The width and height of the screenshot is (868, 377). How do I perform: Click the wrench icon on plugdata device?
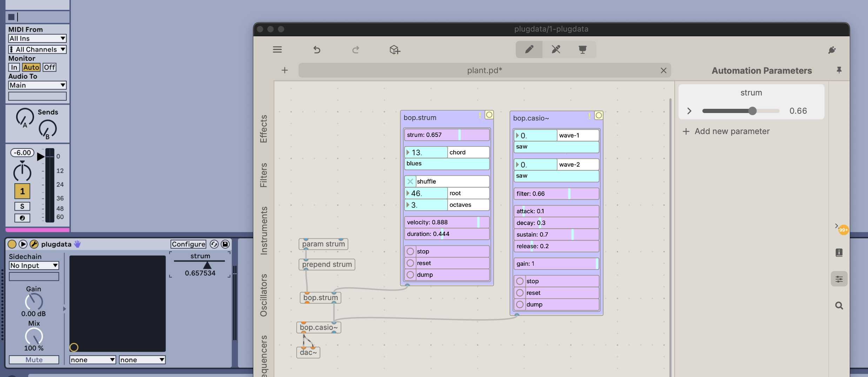pos(34,244)
